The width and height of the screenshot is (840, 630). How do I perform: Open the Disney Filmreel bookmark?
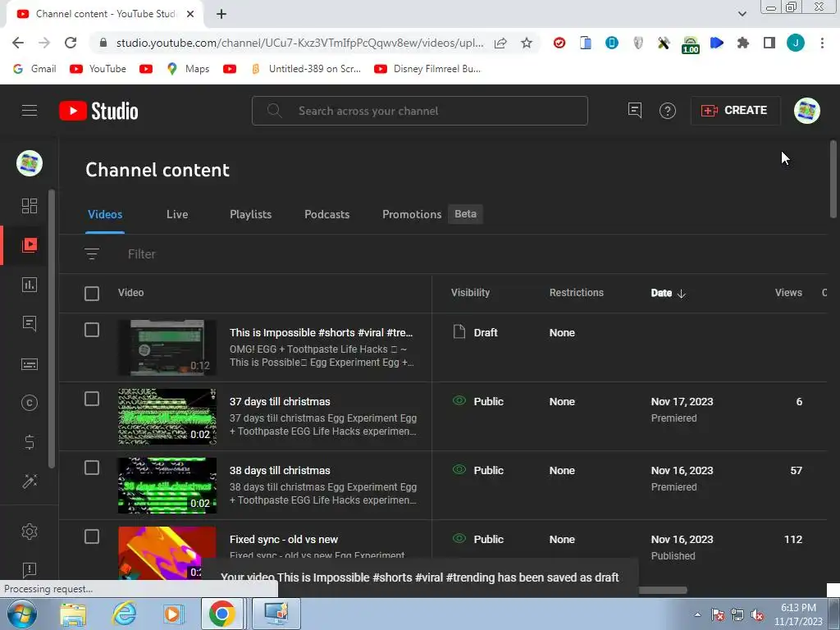coord(427,69)
